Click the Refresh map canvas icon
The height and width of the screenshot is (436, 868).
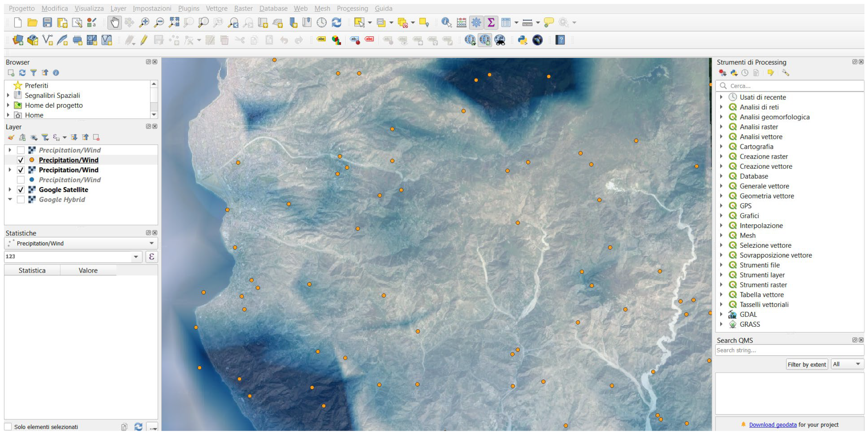(336, 23)
